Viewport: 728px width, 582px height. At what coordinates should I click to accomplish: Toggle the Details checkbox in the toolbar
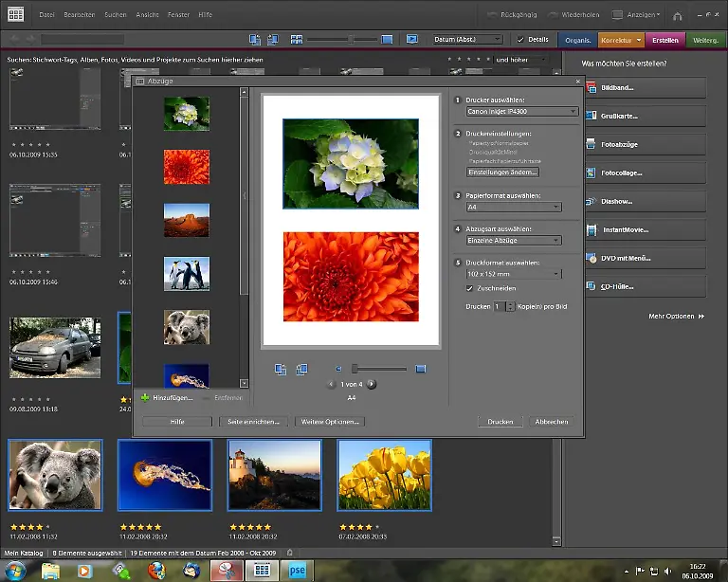click(520, 40)
